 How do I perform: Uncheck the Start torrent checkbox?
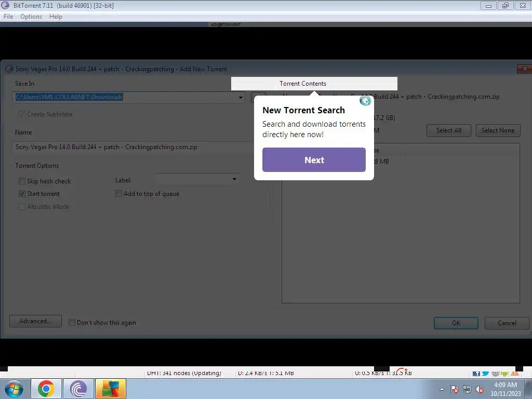22,194
